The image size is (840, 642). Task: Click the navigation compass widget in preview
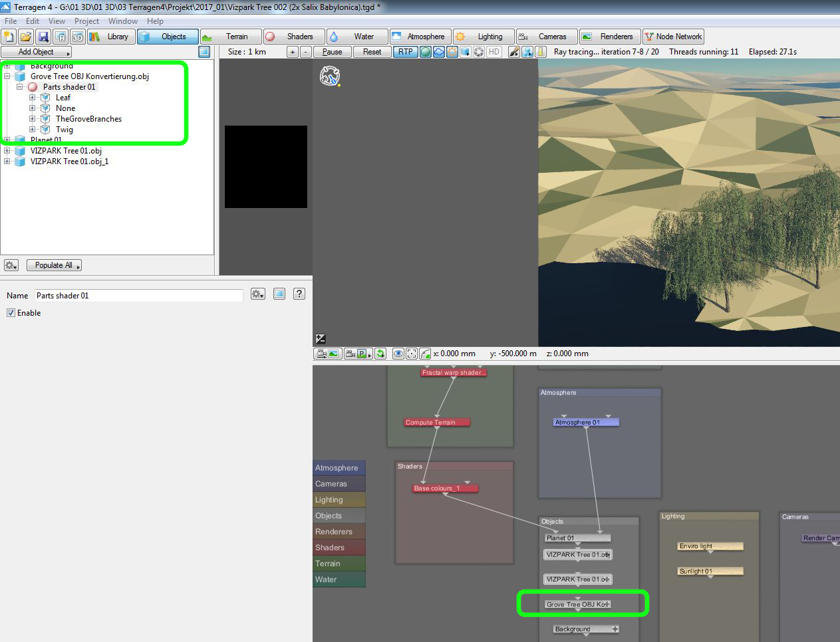tap(330, 76)
